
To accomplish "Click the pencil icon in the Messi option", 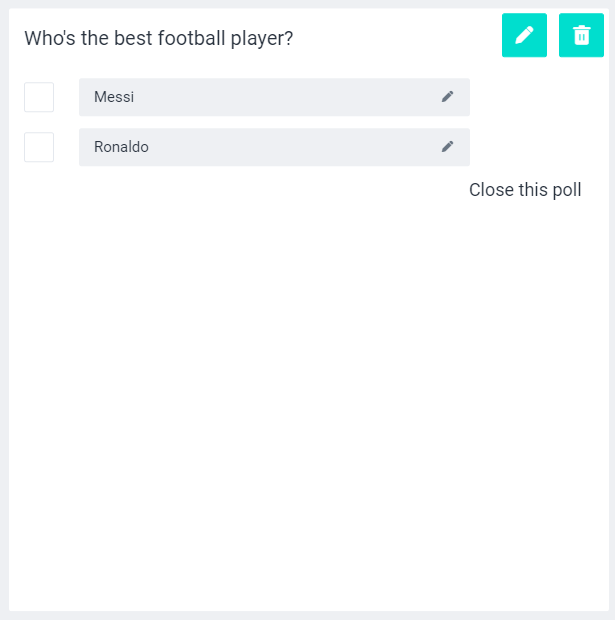I will [447, 97].
